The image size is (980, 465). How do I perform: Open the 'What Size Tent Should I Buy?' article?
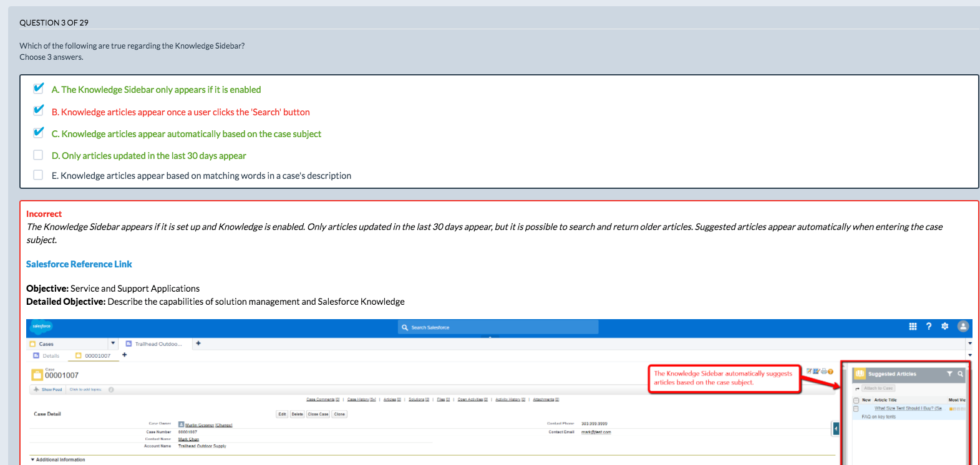click(908, 408)
